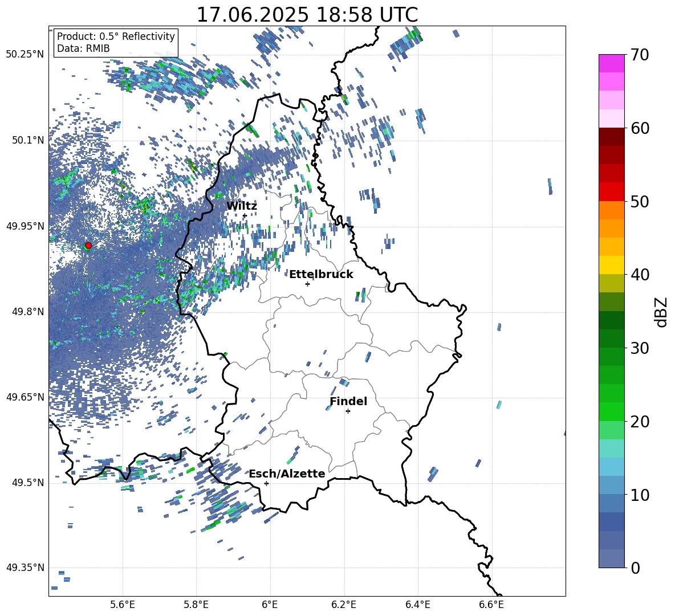Image resolution: width=675 pixels, height=616 pixels.
Task: Click the colorbar tick label "10"
Action: point(639,495)
